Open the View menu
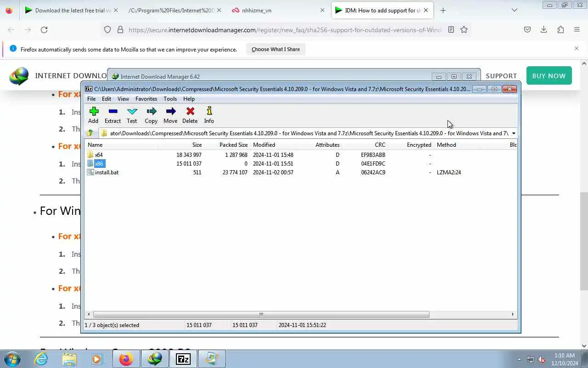 pos(123,99)
